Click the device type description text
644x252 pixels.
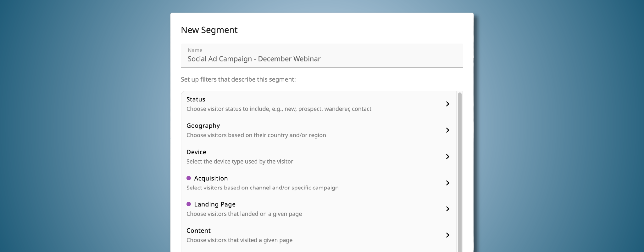tap(240, 162)
